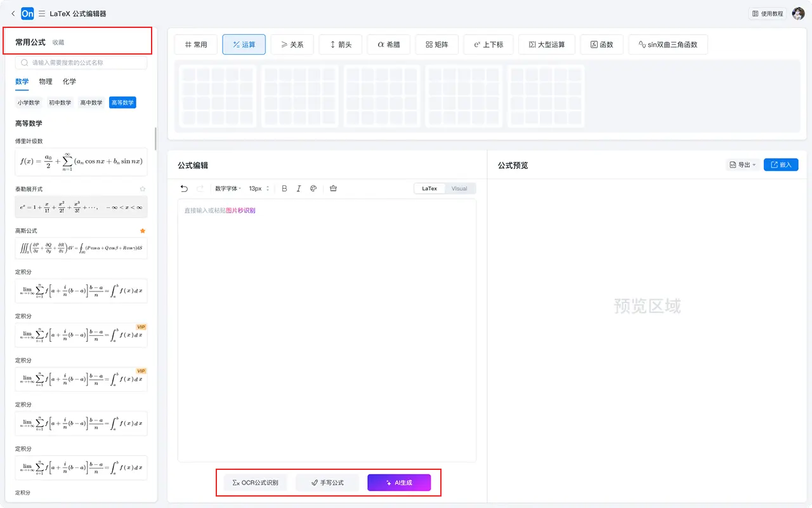Open the color palette icon

point(313,189)
